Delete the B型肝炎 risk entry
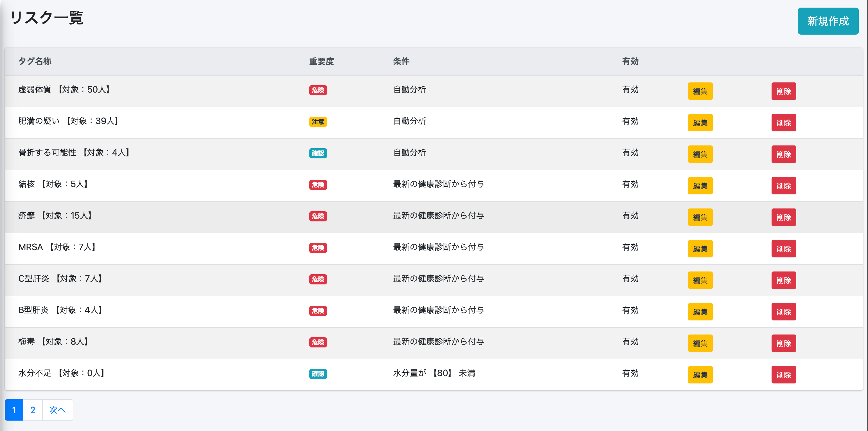Image resolution: width=868 pixels, height=431 pixels. pos(783,312)
